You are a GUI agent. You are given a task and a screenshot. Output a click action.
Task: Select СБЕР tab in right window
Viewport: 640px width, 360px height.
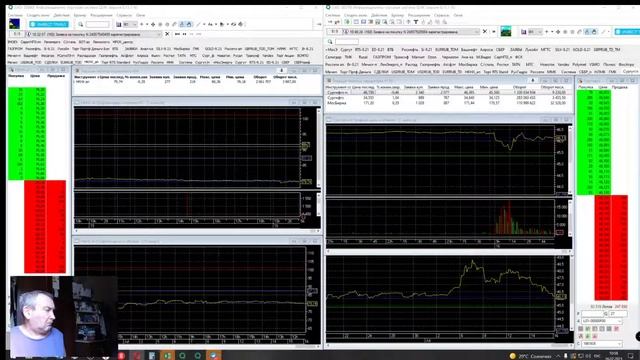click(x=500, y=50)
